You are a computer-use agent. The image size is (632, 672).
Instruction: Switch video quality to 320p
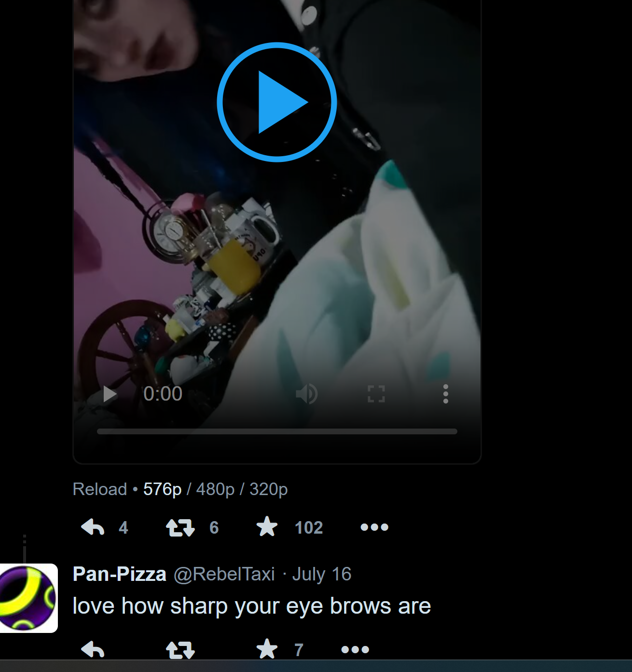pos(269,489)
